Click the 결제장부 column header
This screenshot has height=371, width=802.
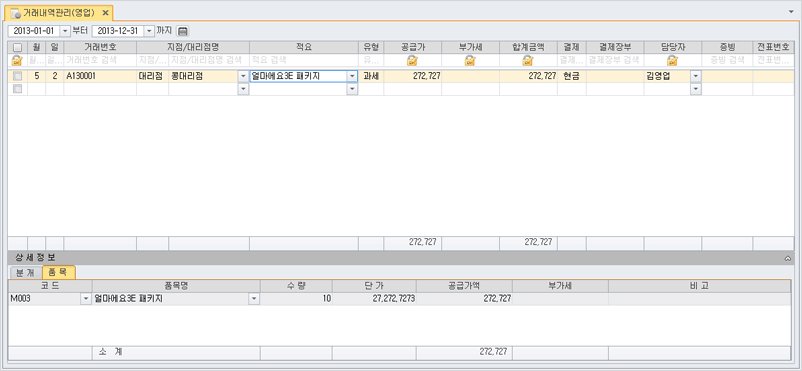pos(615,47)
